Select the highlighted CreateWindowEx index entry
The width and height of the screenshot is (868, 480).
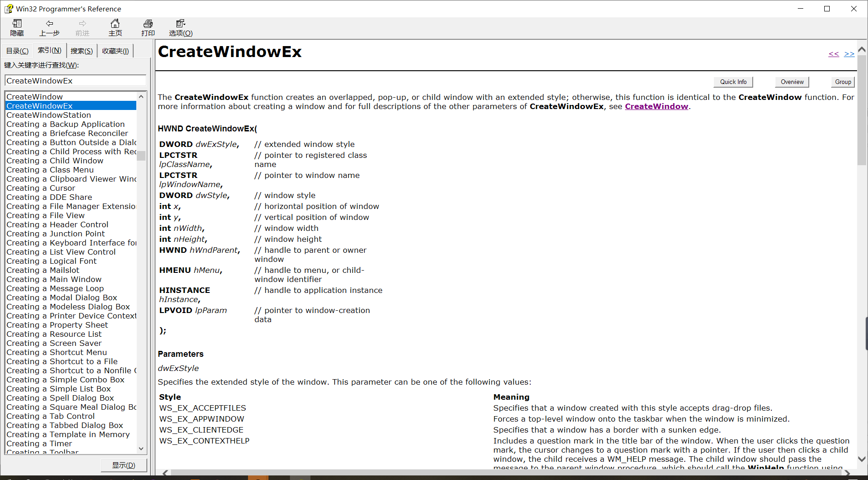pyautogui.click(x=71, y=106)
